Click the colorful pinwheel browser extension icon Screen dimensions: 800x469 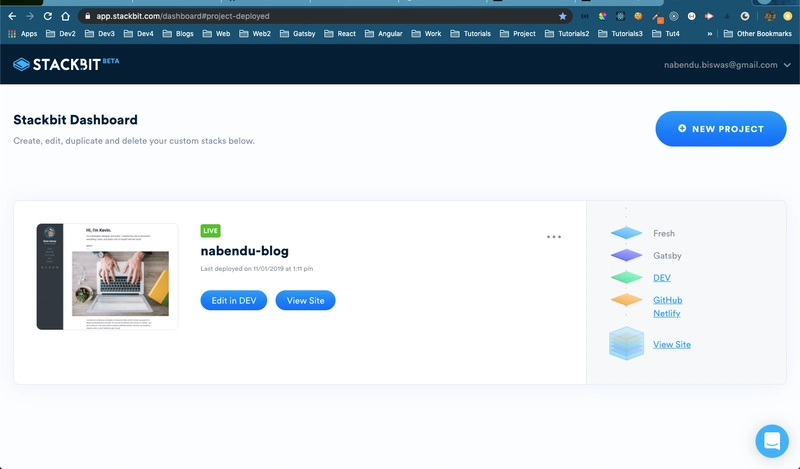[603, 16]
